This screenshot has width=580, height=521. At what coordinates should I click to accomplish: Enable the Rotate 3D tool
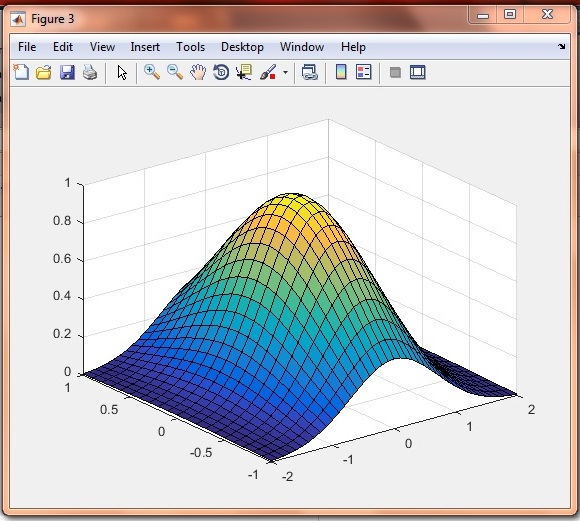[221, 72]
